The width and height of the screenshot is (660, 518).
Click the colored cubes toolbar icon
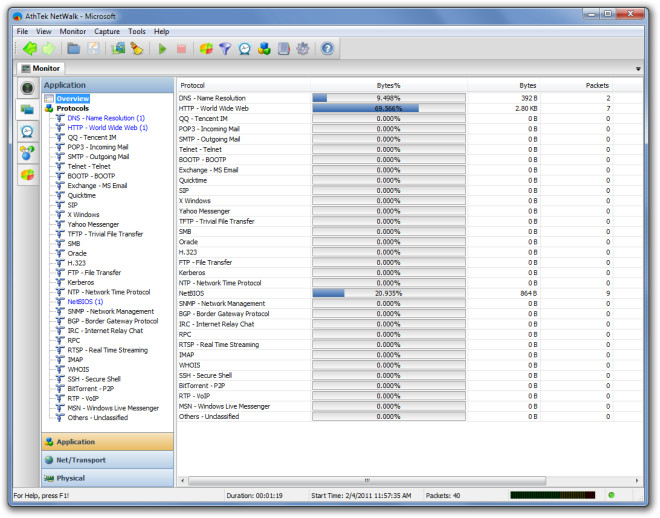pyautogui.click(x=264, y=49)
